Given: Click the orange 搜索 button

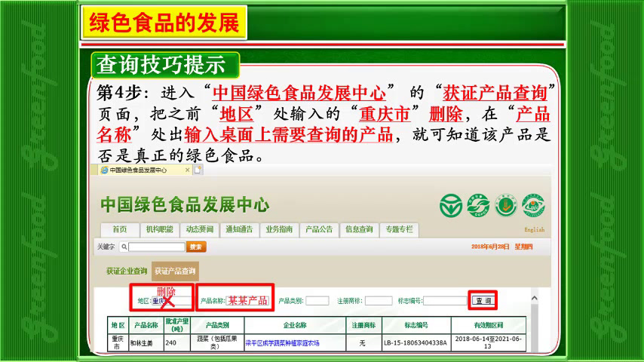Looking at the screenshot, I should pos(196,247).
